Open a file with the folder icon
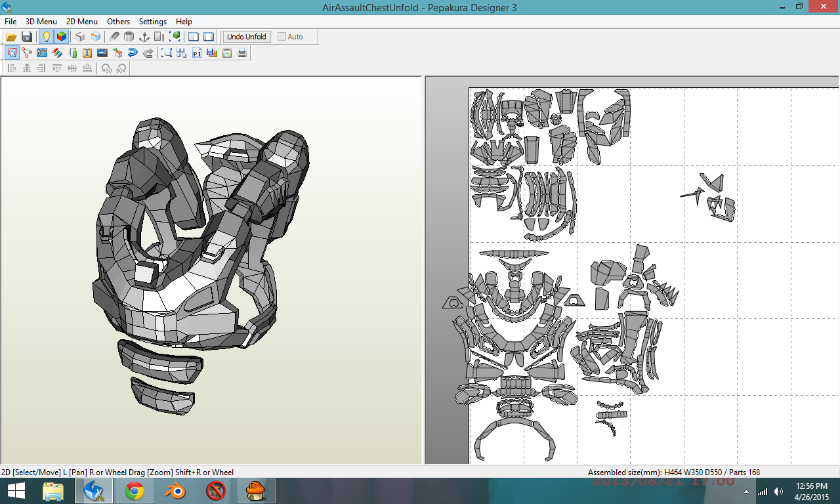This screenshot has height=504, width=840. (12, 37)
